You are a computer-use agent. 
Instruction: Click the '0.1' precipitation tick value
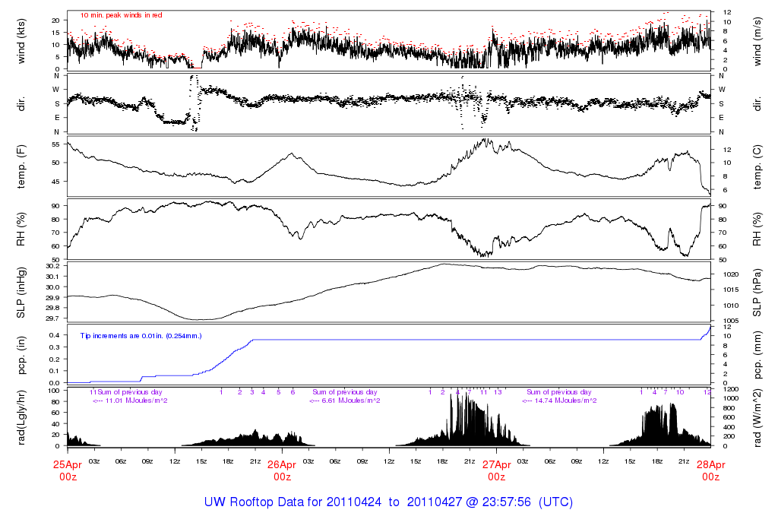(55, 371)
